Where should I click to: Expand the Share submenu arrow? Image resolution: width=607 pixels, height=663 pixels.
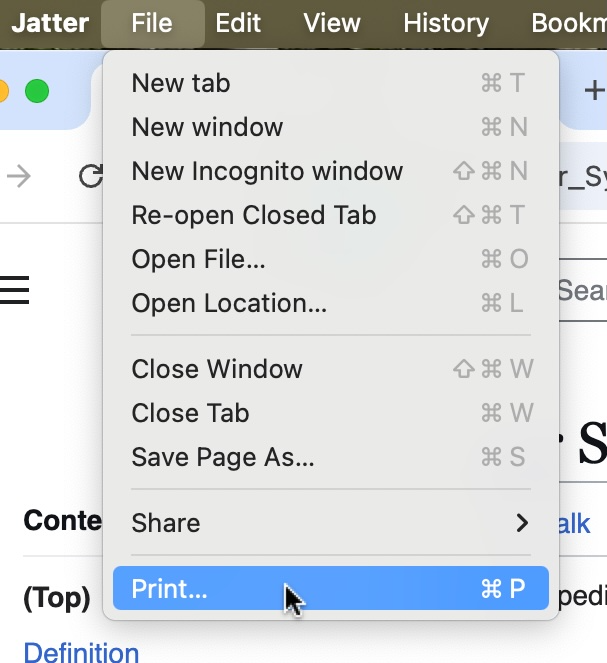point(521,523)
